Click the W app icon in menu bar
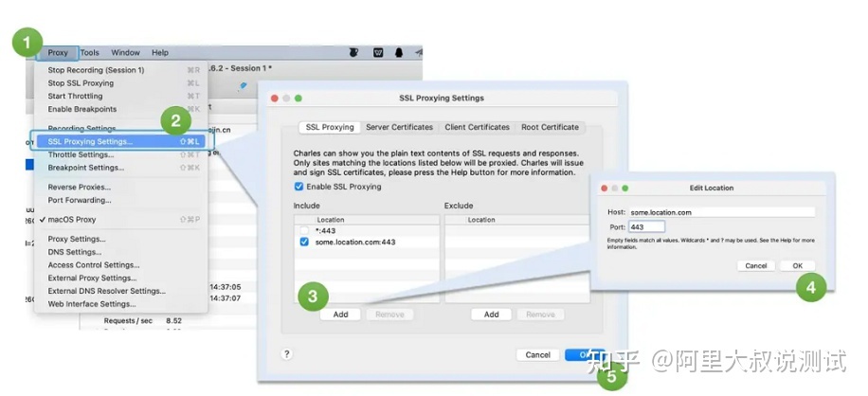The image size is (868, 396). pos(379,52)
